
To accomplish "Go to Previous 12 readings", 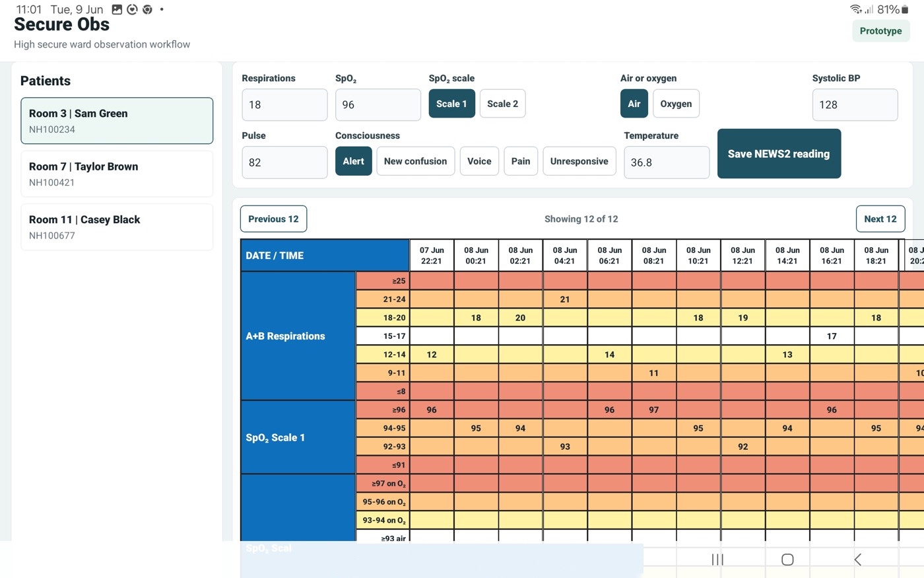I will point(273,219).
